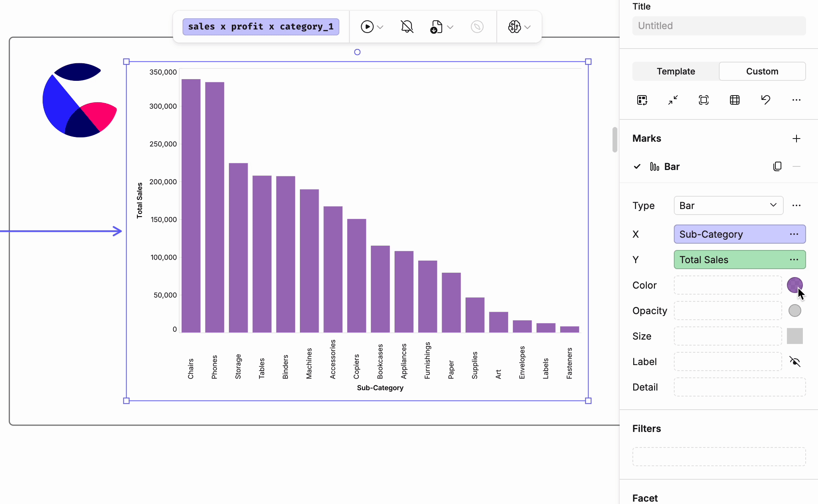Open Sub-Category field options menu
818x504 pixels.
794,234
